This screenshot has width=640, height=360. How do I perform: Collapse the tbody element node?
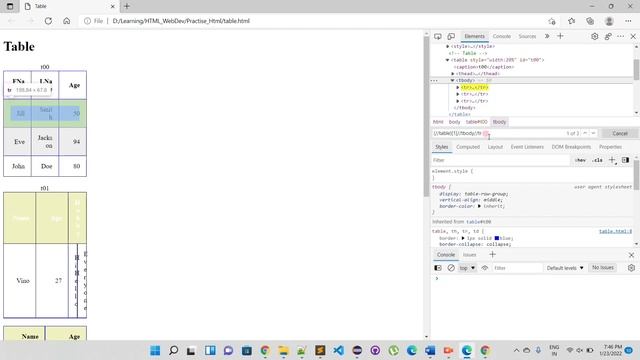tap(453, 80)
